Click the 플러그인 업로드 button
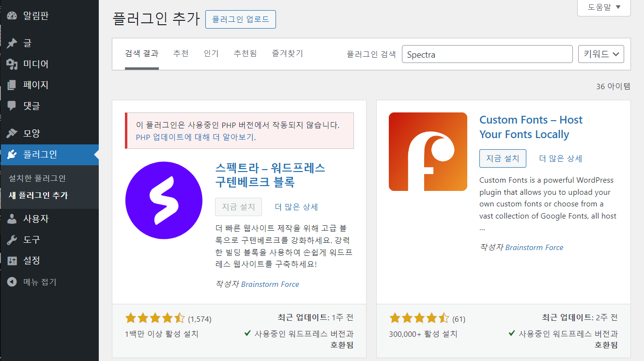 241,20
